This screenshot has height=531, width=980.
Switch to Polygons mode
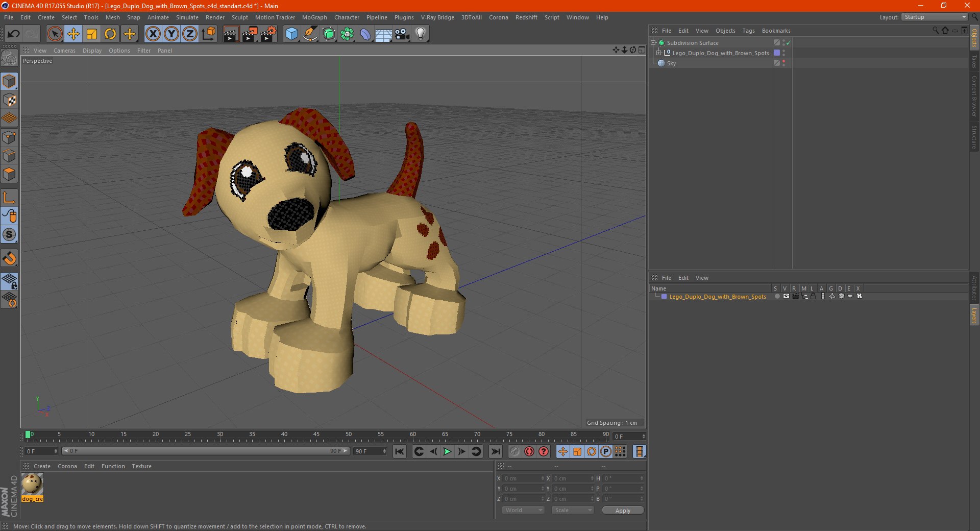tap(9, 174)
